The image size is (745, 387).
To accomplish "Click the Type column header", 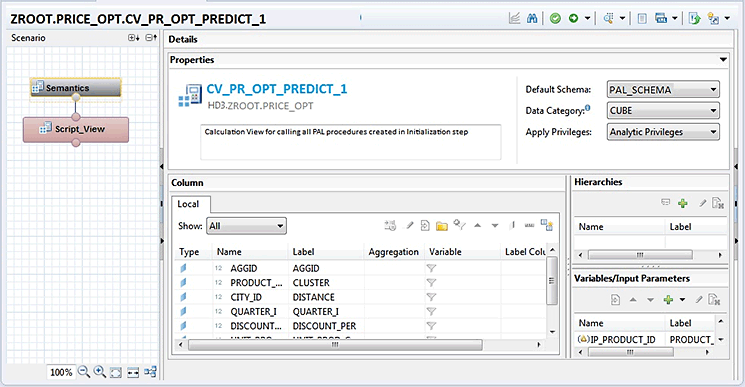I will (x=189, y=252).
